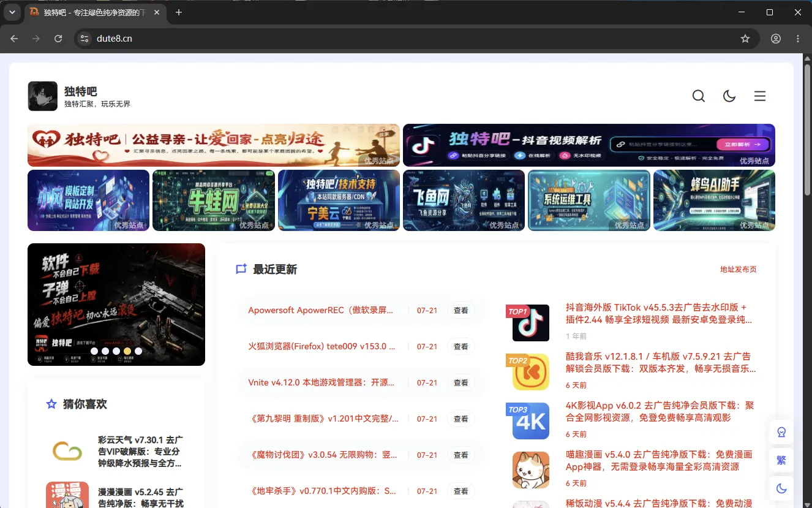The height and width of the screenshot is (508, 812).
Task: Toggle dark mode moon icon in header
Action: [729, 96]
